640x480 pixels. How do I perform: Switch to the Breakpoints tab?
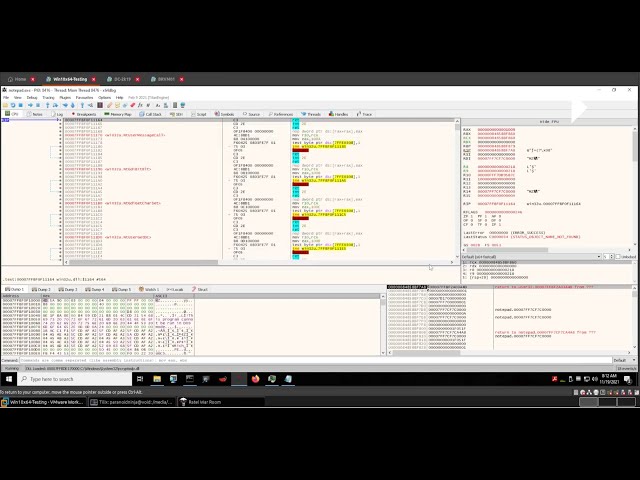(x=84, y=114)
